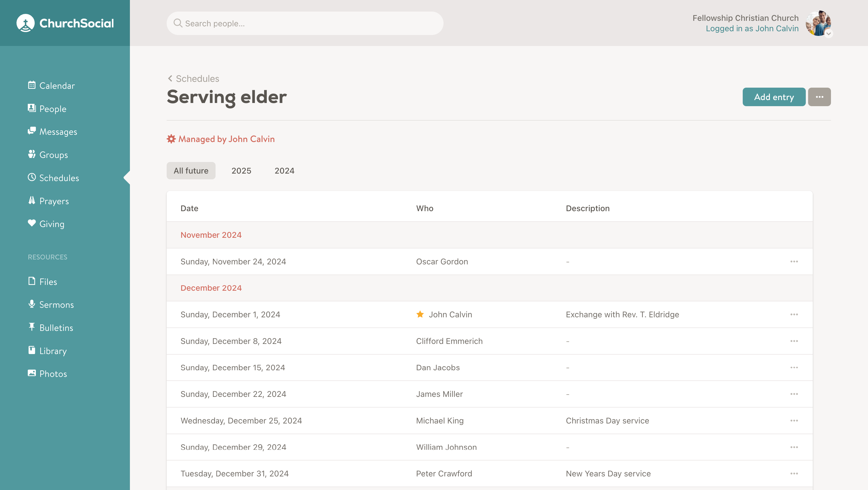Screen dimensions: 868x490
Task: Click the Add entry button
Action: pos(774,97)
